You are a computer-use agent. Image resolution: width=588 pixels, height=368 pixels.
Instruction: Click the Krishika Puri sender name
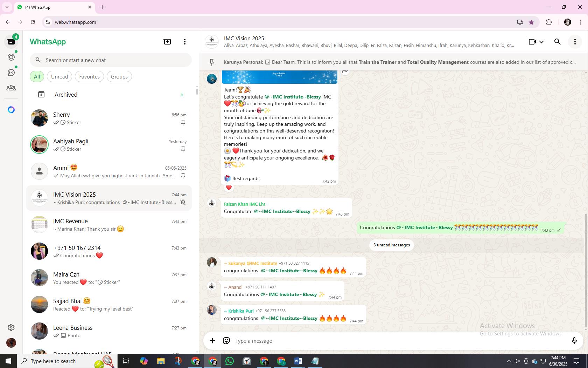(239, 311)
